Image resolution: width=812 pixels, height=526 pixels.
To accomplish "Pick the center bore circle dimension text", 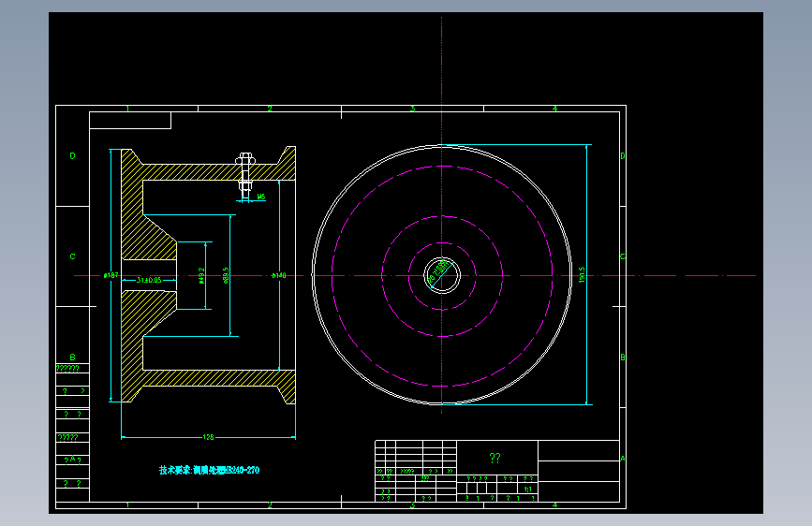I will (439, 271).
